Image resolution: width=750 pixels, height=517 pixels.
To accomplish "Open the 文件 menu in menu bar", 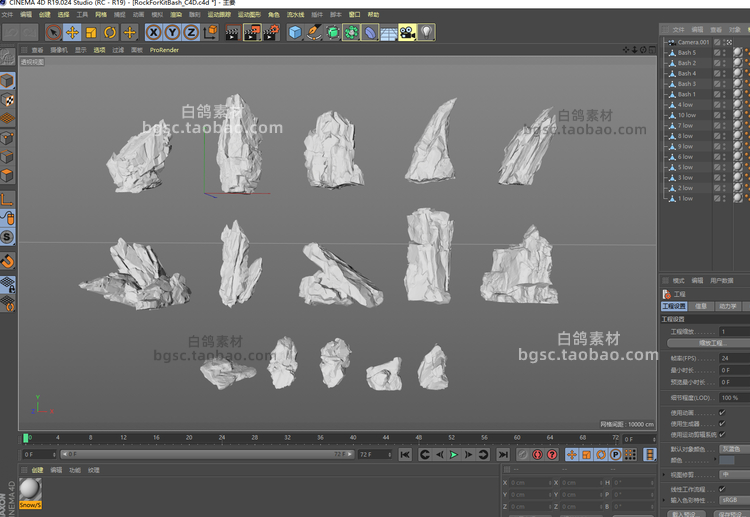I will tap(7, 15).
